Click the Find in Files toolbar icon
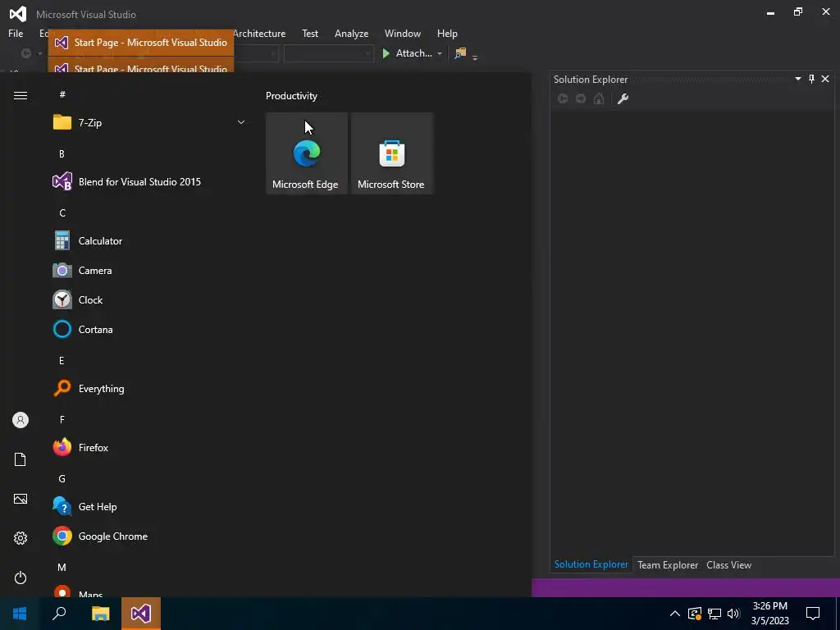Screen dimensions: 840x630 pos(460,53)
